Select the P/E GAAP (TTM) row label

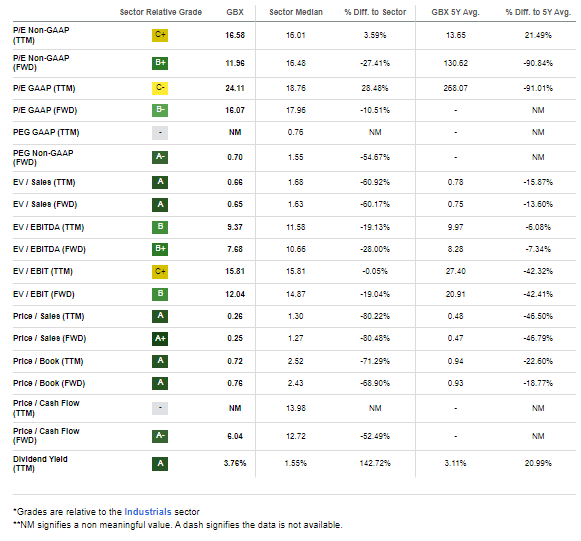coord(44,88)
